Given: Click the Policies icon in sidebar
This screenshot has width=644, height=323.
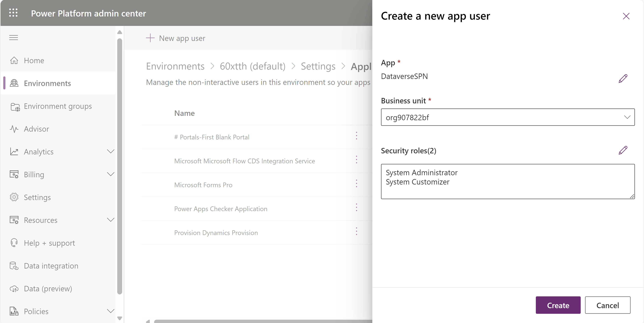Looking at the screenshot, I should tap(14, 311).
